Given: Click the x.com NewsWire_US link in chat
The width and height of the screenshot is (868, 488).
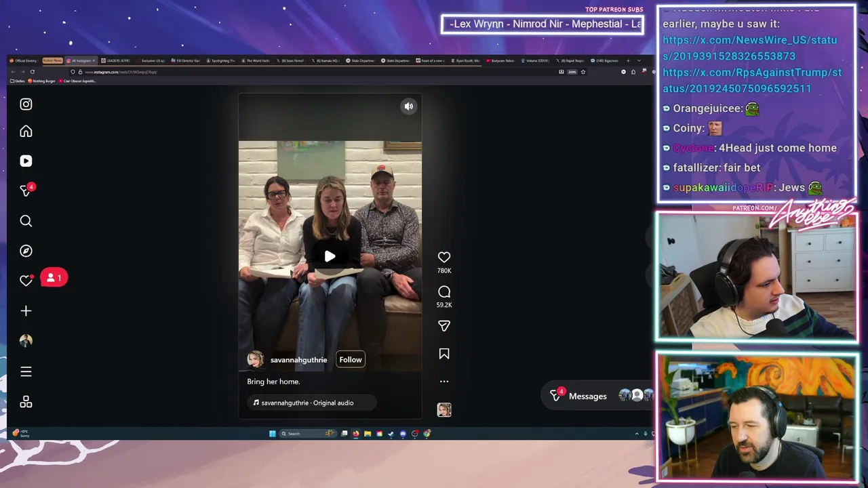Looking at the screenshot, I should tap(750, 48).
